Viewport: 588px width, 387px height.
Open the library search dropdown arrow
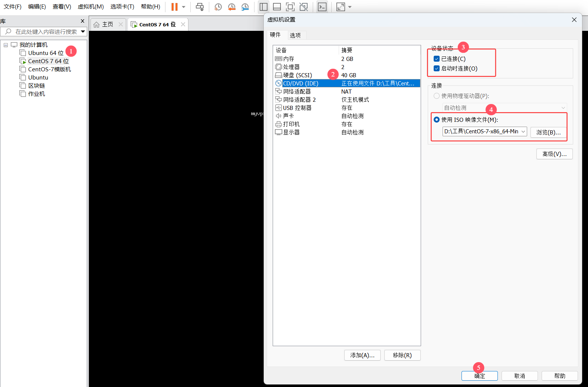[x=83, y=32]
